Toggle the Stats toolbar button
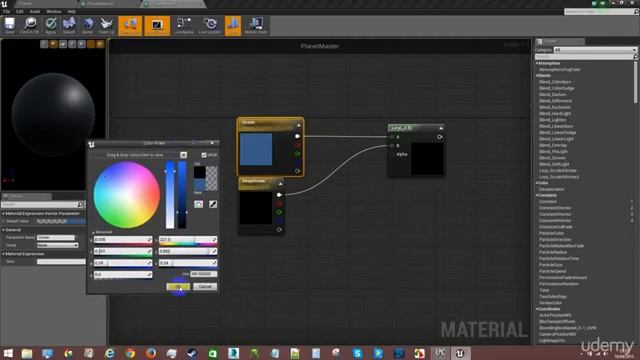The image size is (640, 360). [x=233, y=26]
